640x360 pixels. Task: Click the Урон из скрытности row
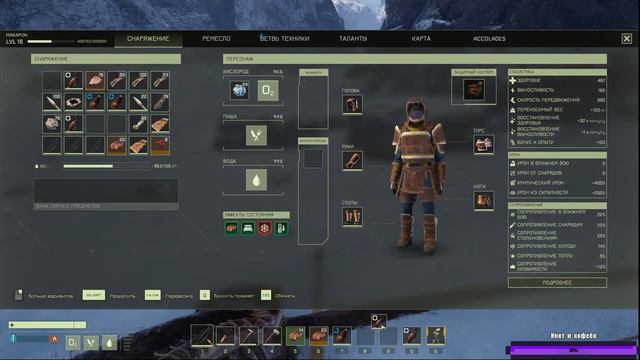point(557,193)
